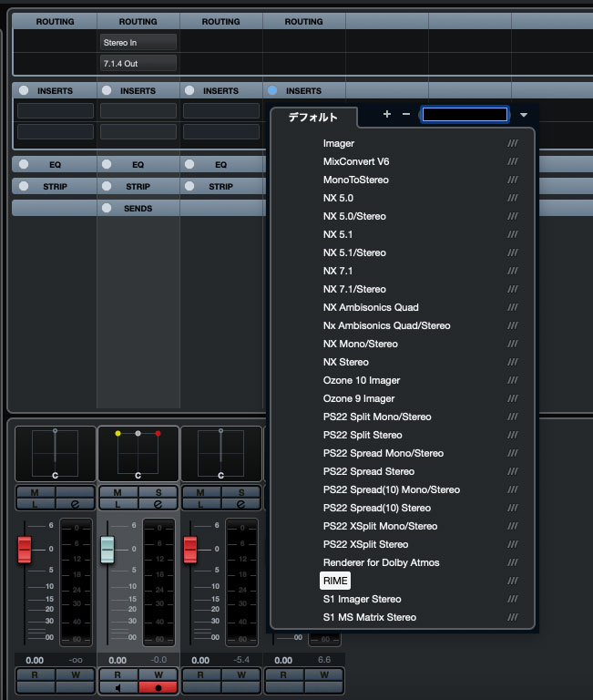Open the surround panner with colored dots

click(138, 453)
